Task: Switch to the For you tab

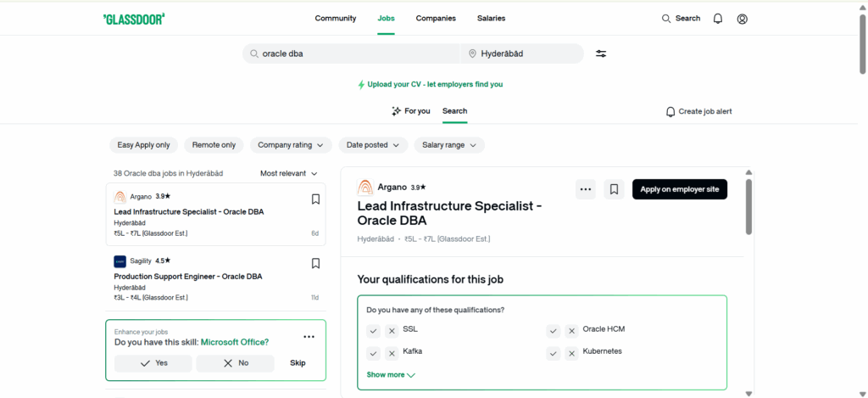Action: pyautogui.click(x=411, y=111)
